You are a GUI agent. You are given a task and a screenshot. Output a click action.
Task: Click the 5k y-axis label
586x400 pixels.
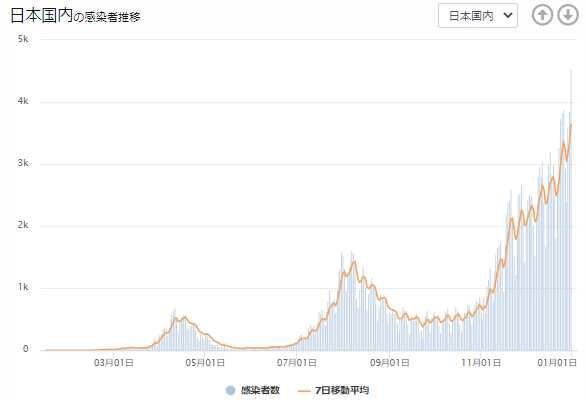click(x=23, y=39)
